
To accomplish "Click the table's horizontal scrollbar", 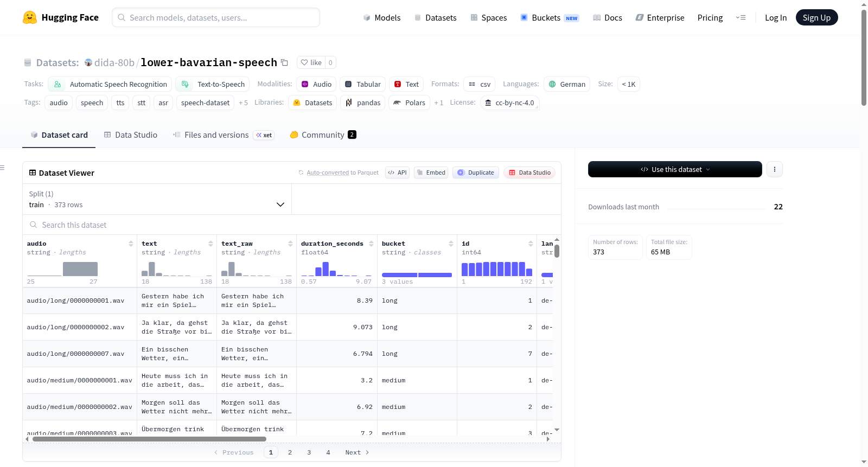I will (x=149, y=439).
